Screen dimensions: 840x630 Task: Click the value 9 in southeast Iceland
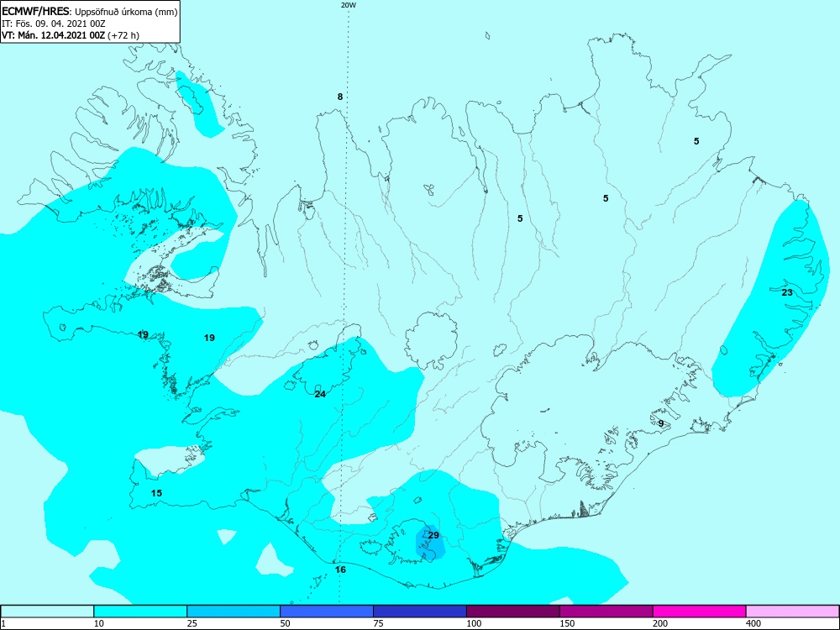661,423
